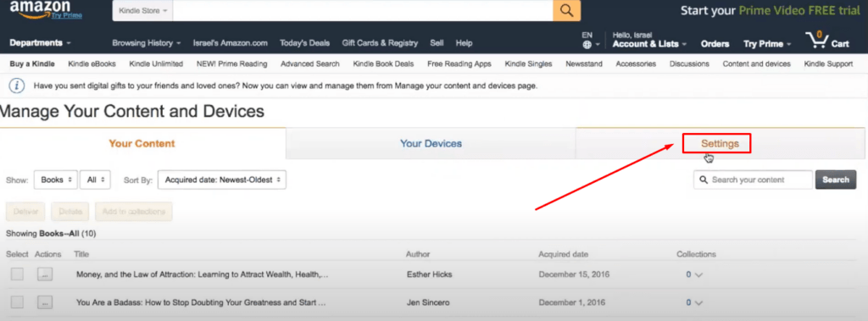The image size is (868, 321).
Task: Focus the Search your content field
Action: coord(753,180)
